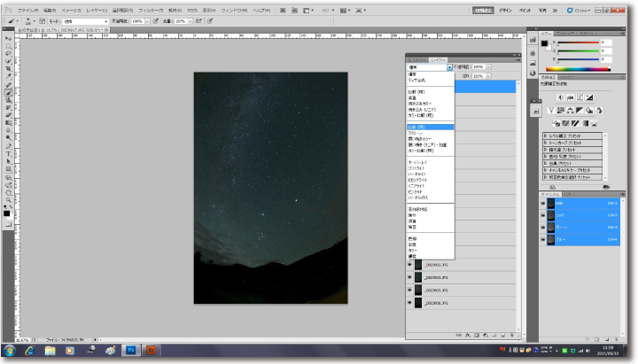Toggle visibility of _DSC9936.JPG layer
This screenshot has width=638, height=364.
(x=409, y=303)
